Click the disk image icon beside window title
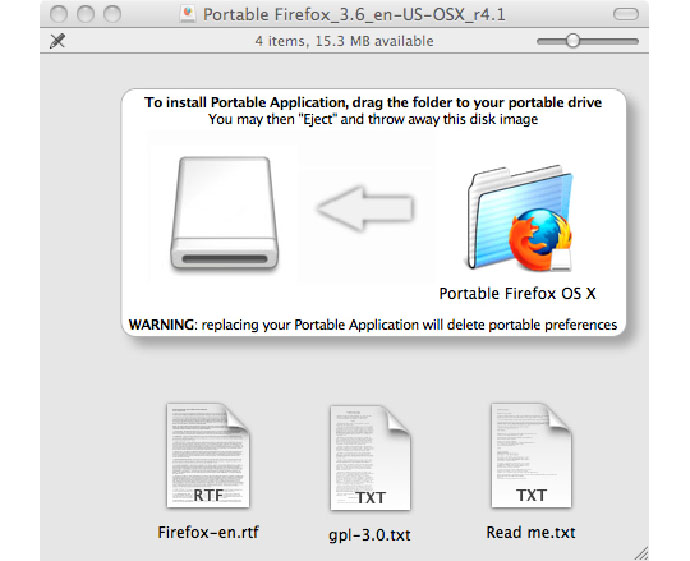This screenshot has height=561, width=690. click(187, 15)
